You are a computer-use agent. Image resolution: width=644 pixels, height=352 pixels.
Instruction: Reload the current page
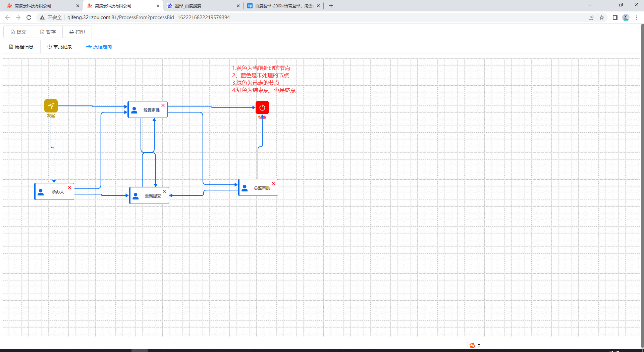coord(29,17)
